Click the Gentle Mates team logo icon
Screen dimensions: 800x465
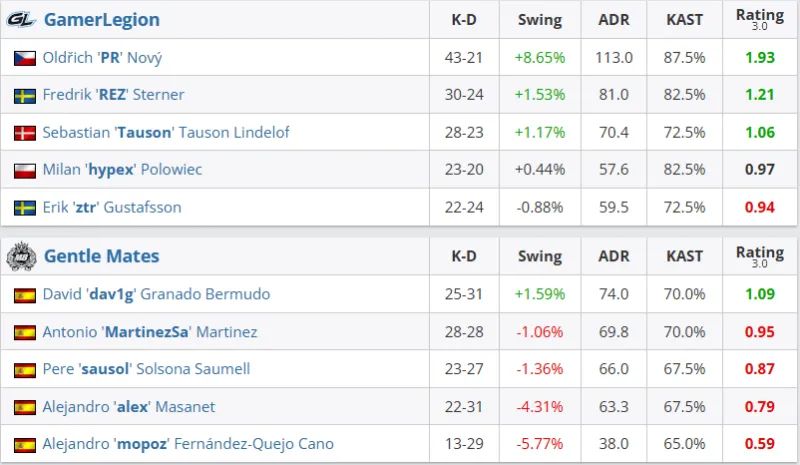point(22,256)
